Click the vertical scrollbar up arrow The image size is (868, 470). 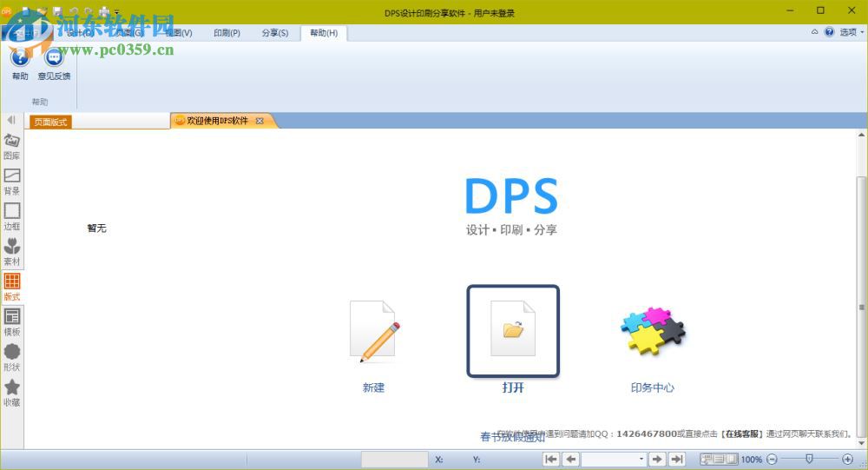coord(862,135)
